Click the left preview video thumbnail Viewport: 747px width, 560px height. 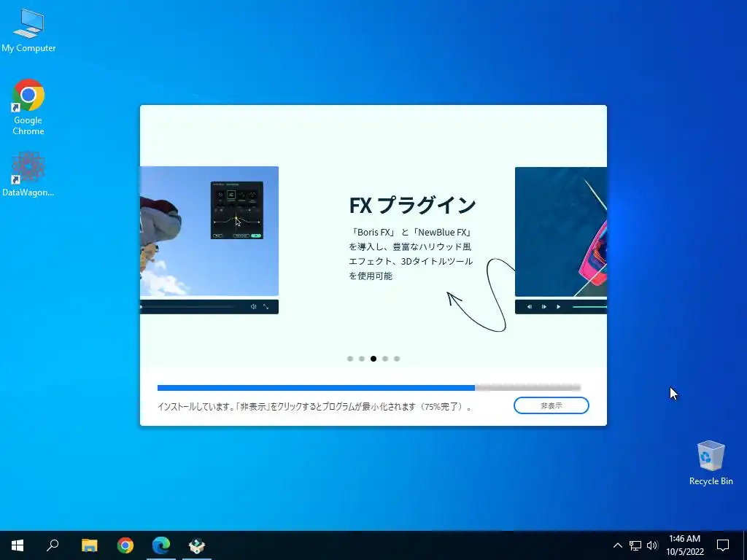point(209,231)
